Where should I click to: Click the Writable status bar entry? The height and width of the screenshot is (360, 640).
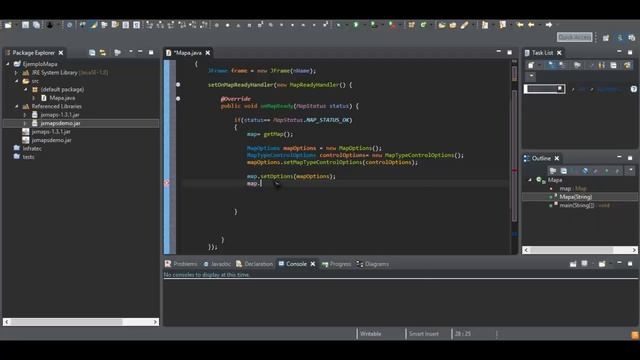click(x=371, y=334)
